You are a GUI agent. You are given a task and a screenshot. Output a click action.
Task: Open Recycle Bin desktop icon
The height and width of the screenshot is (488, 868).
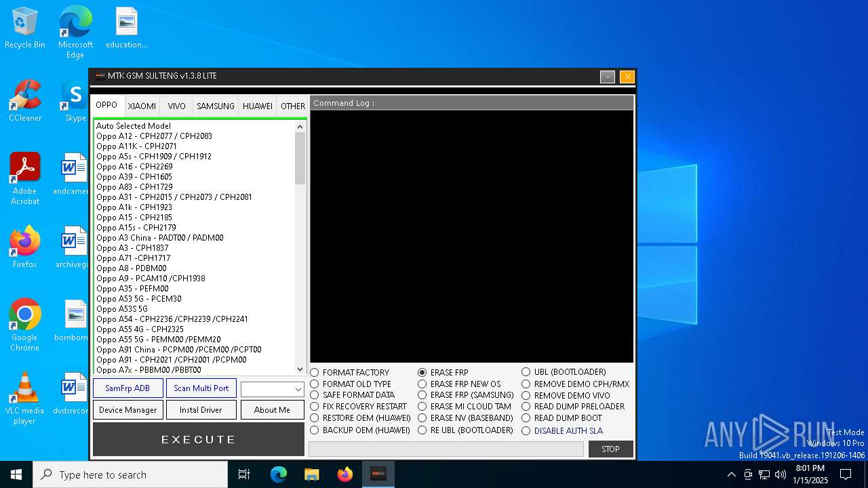pyautogui.click(x=25, y=28)
